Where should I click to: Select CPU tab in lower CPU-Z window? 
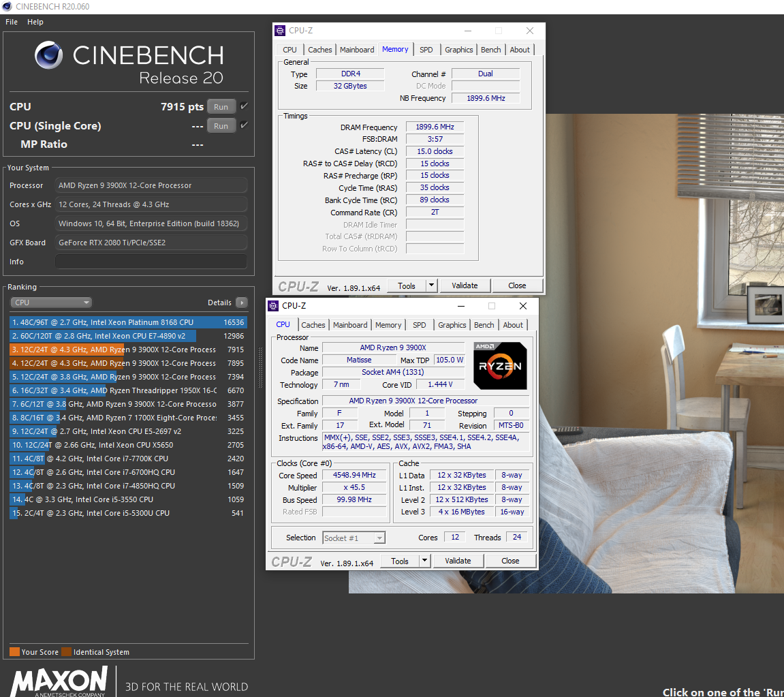[x=283, y=324]
